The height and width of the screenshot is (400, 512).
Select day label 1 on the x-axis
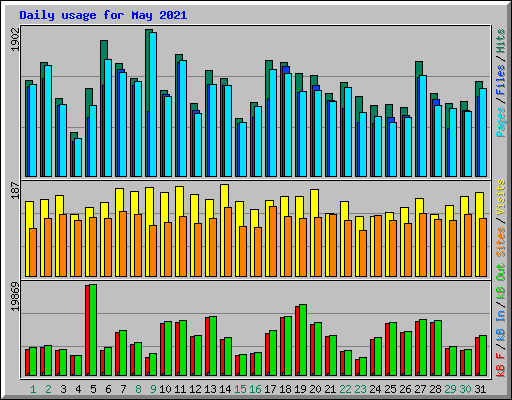33,389
